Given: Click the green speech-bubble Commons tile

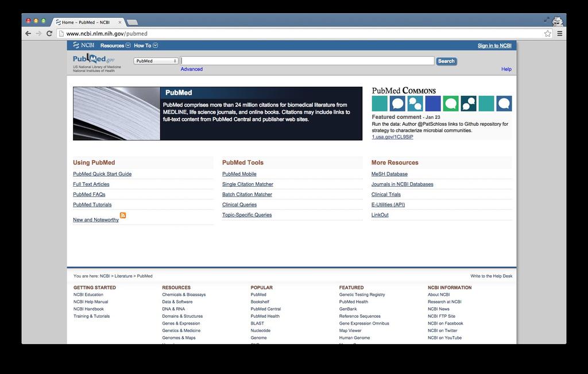Looking at the screenshot, I should click(x=451, y=103).
